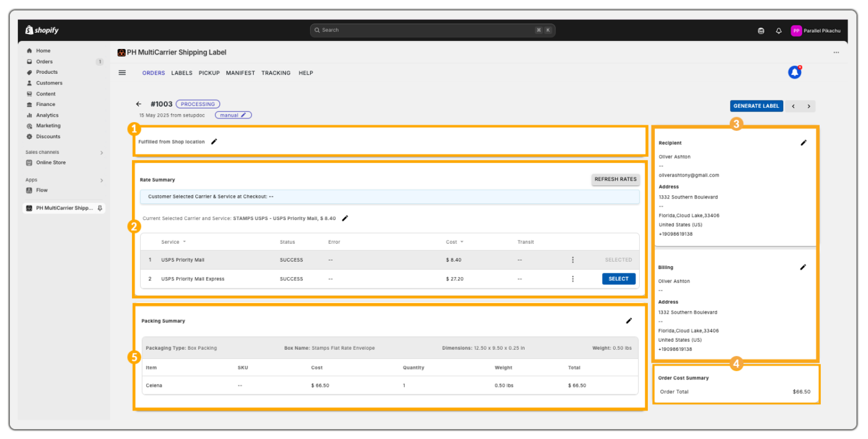This screenshot has width=868, height=439.
Task: Switch to the MANIFEST tab
Action: click(240, 73)
